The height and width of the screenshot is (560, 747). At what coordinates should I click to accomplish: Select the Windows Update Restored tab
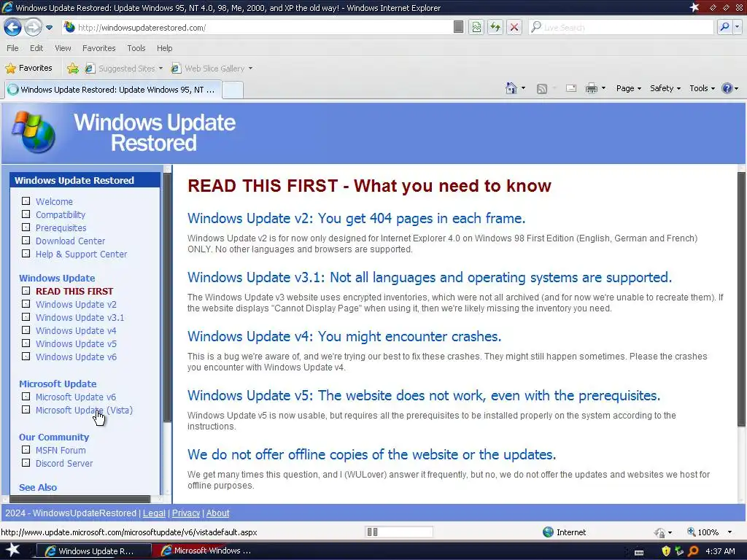click(113, 90)
